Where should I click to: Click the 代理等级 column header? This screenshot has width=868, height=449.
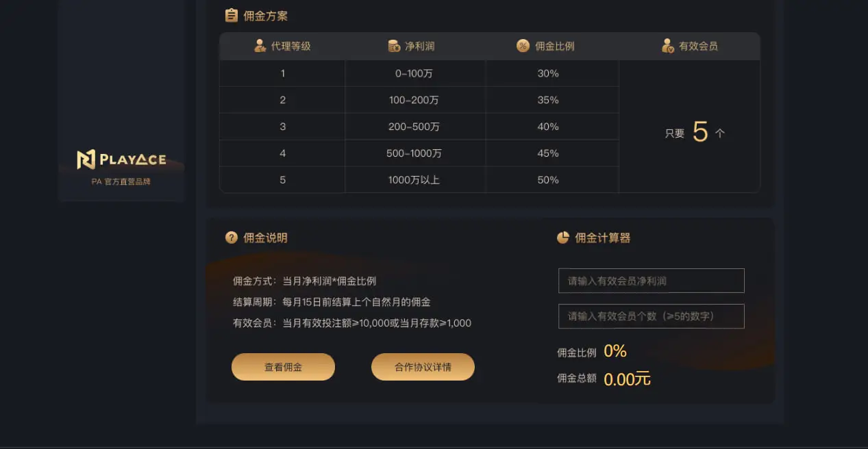(x=290, y=47)
